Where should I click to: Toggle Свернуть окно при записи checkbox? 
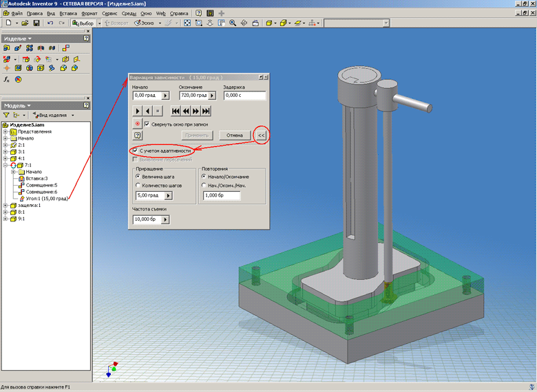click(147, 124)
